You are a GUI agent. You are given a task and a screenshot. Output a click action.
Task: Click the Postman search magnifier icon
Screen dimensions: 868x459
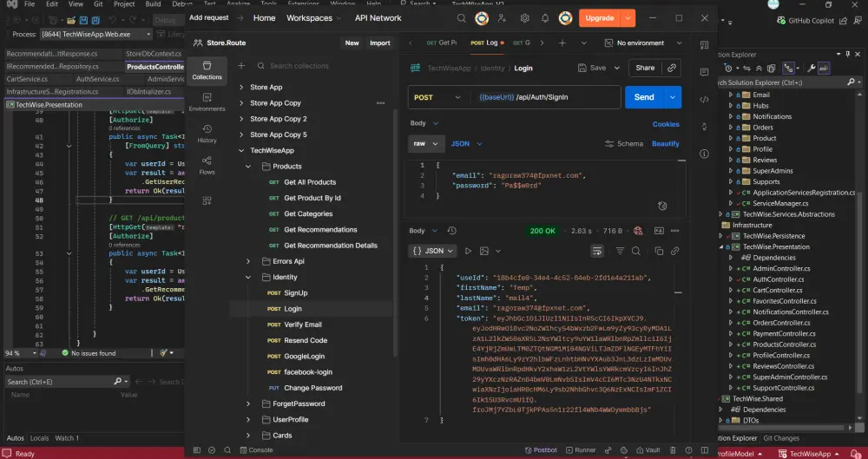pos(461,18)
